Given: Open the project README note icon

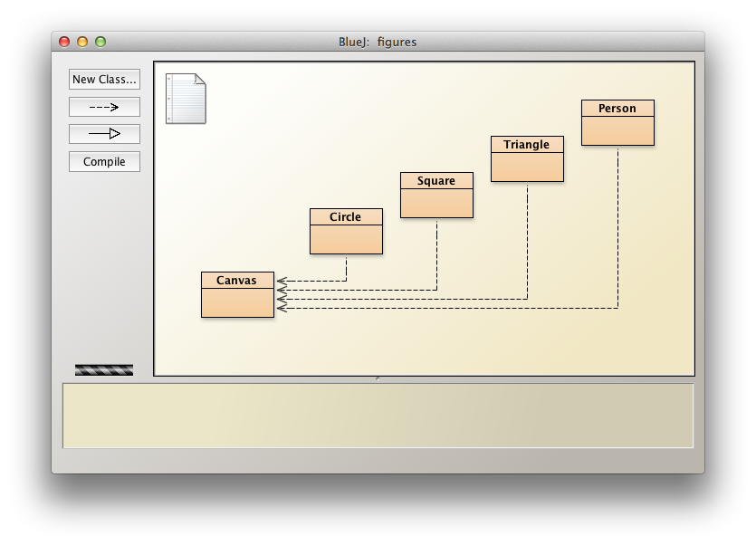Looking at the screenshot, I should [186, 98].
